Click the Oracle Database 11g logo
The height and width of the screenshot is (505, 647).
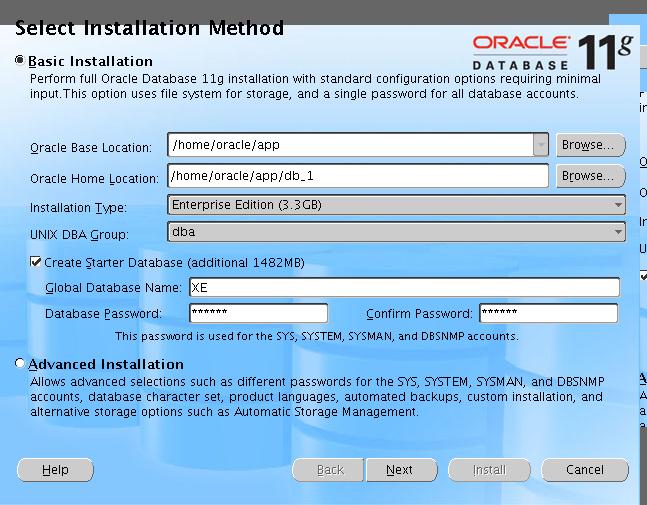[x=553, y=52]
